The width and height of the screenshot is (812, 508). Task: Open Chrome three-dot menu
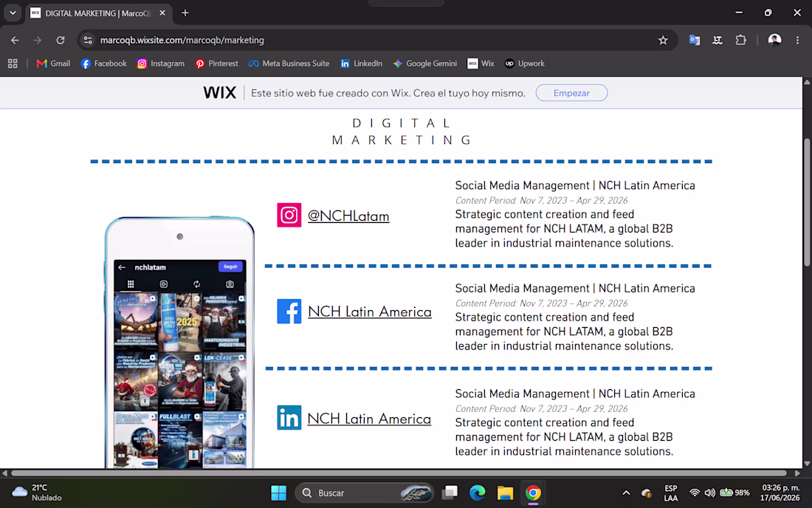coord(797,40)
